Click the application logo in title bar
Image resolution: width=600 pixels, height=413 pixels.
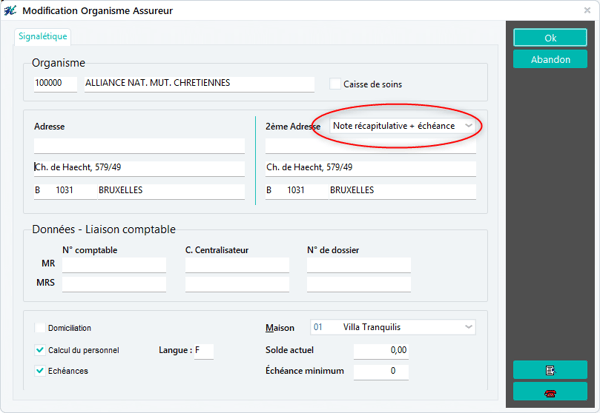[x=10, y=10]
